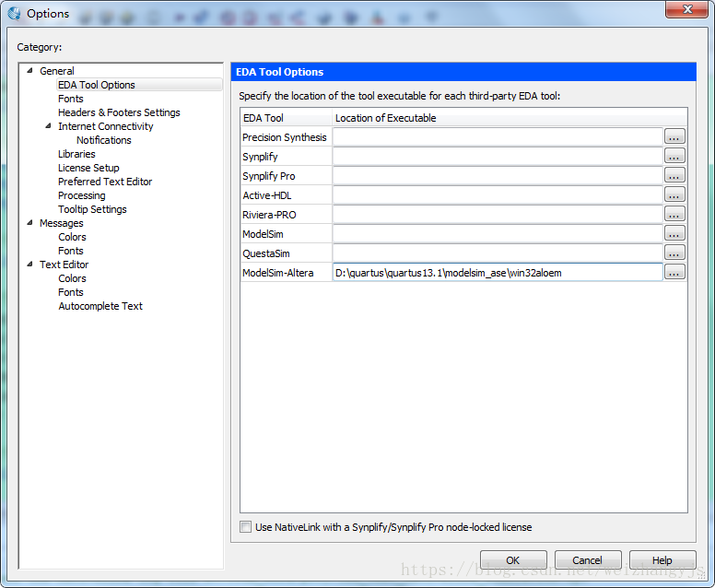Open Colors under Messages
The height and width of the screenshot is (588, 715).
click(72, 237)
